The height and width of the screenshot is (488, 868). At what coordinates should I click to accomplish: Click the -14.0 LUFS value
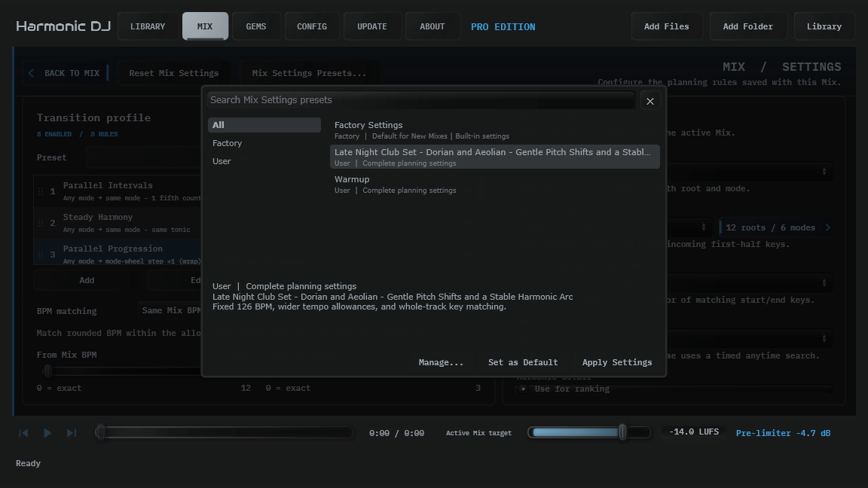pos(694,432)
